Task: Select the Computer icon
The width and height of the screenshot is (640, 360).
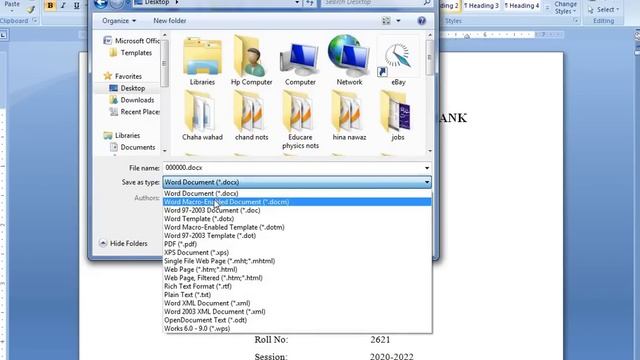Action: (300, 60)
